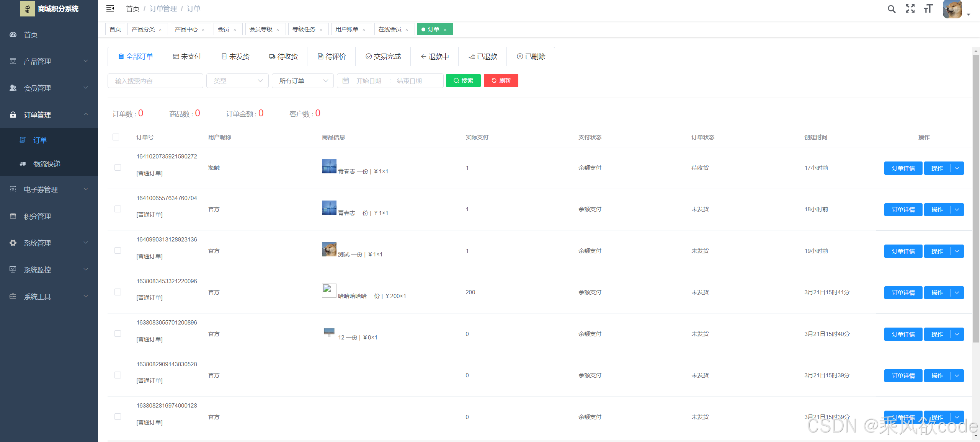Screen dimensions: 980x442
Task: Open 订单详情 for the first order
Action: click(903, 168)
